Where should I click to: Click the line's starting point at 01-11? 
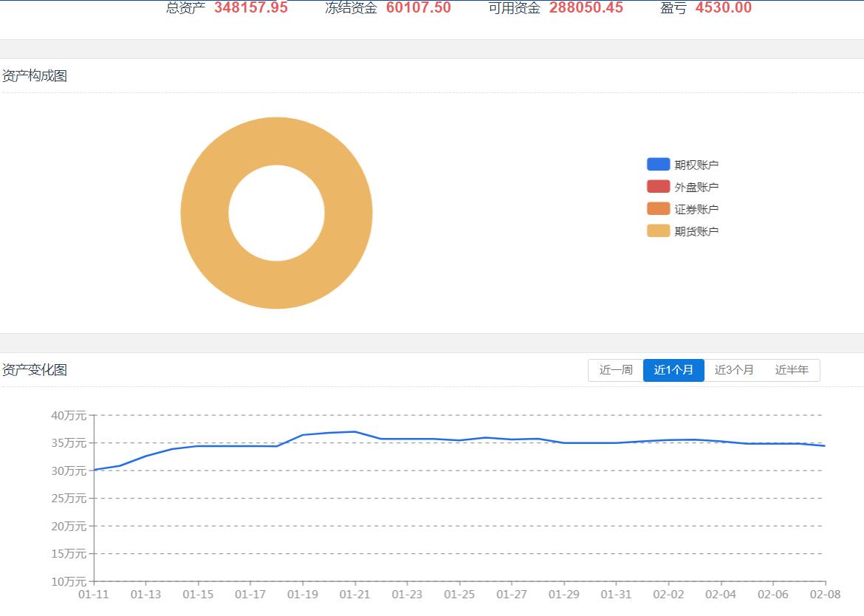tap(95, 470)
